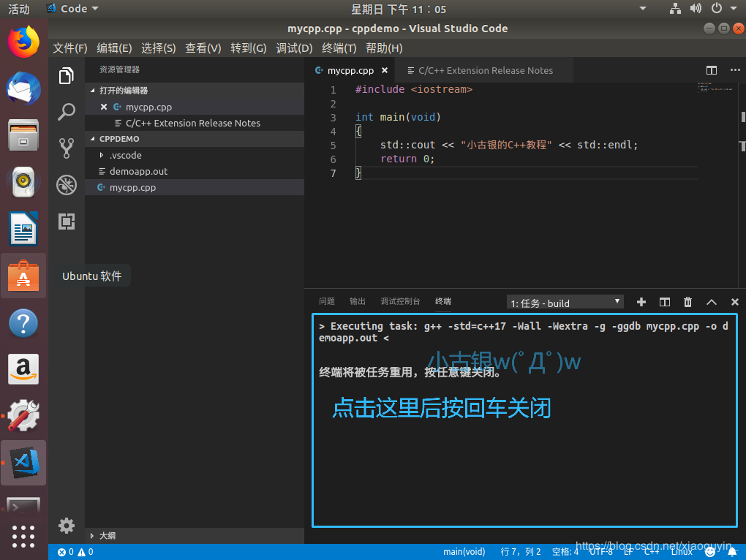Kill terminal with trash icon
This screenshot has height=560, width=746.
(687, 302)
